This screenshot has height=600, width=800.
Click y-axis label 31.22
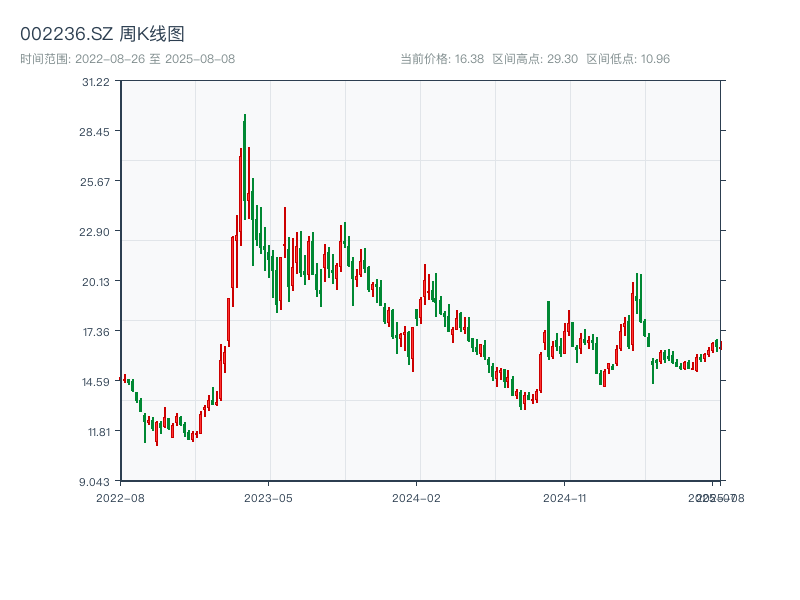tap(96, 82)
